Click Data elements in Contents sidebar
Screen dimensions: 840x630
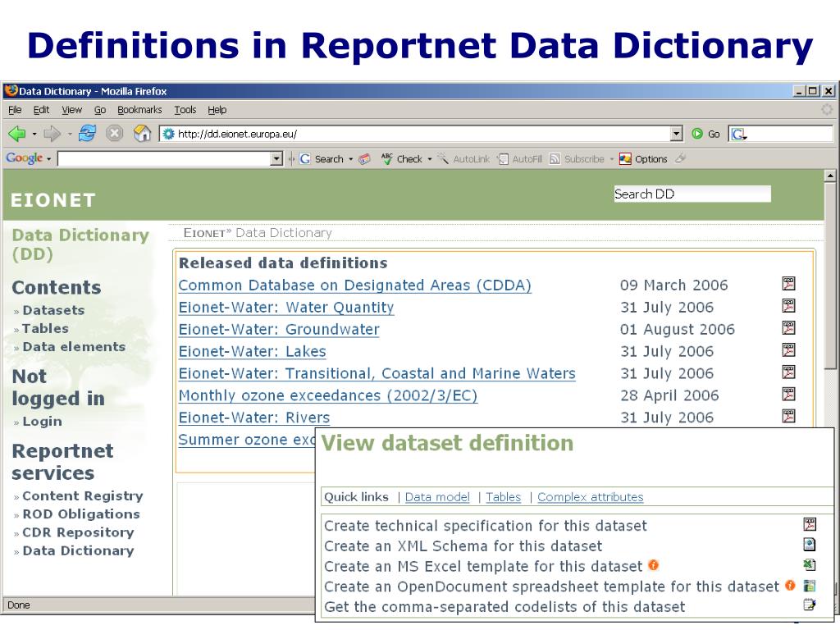[74, 347]
